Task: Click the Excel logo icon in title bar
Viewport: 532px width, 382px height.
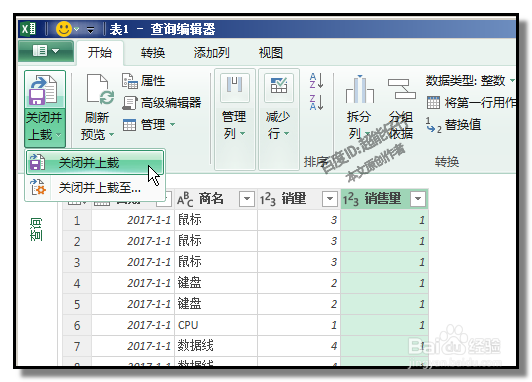Action: [x=28, y=29]
